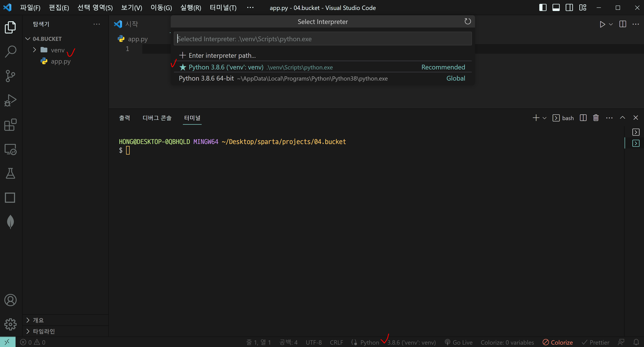Viewport: 644px width, 347px height.
Task: Open app.py in the explorer tree
Action: [61, 61]
